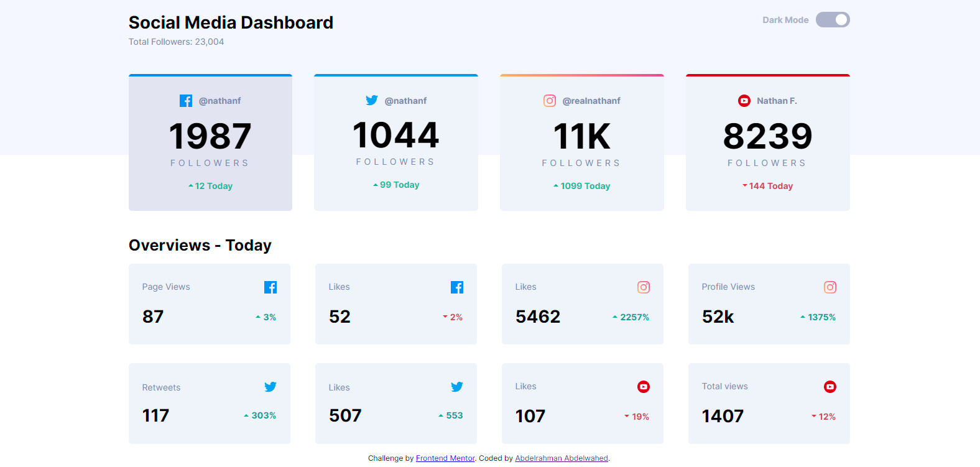Click Twitter icon in Likes 507 card
980x467 pixels.
pyautogui.click(x=457, y=387)
